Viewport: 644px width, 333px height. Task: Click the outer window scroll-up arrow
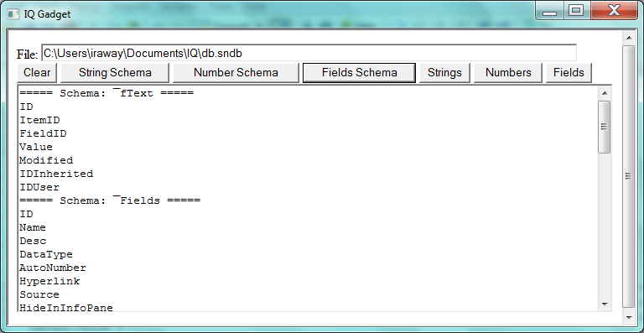click(x=628, y=38)
